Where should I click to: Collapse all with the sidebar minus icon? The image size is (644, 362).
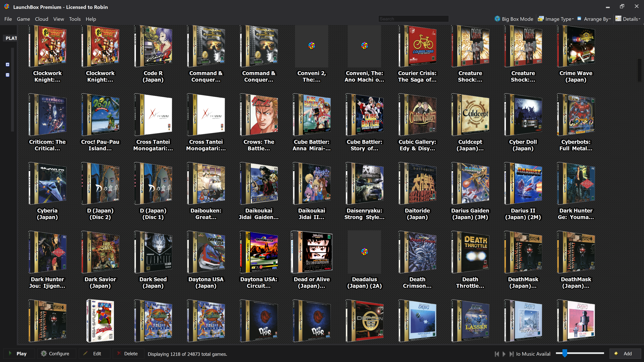[x=8, y=75]
